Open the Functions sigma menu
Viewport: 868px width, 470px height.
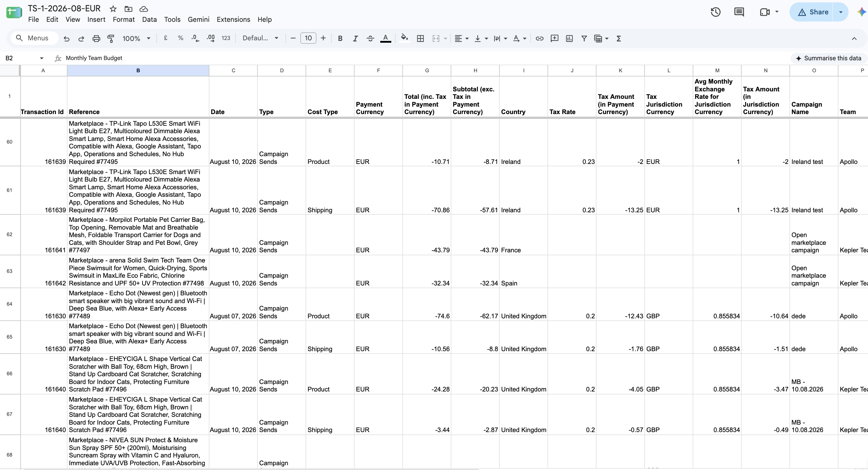click(619, 39)
